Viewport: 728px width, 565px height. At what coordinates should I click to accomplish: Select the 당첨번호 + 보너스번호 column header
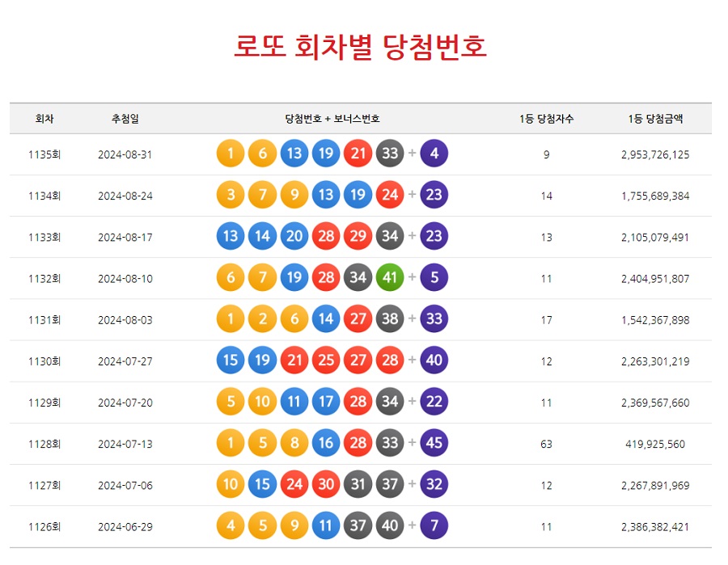(x=332, y=117)
